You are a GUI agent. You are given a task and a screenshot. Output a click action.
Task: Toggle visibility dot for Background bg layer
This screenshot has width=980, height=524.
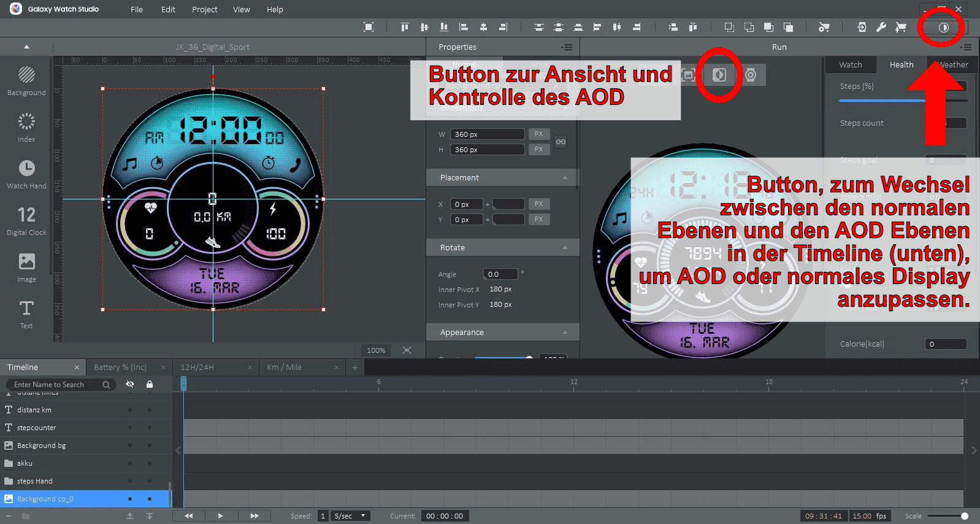click(x=130, y=445)
